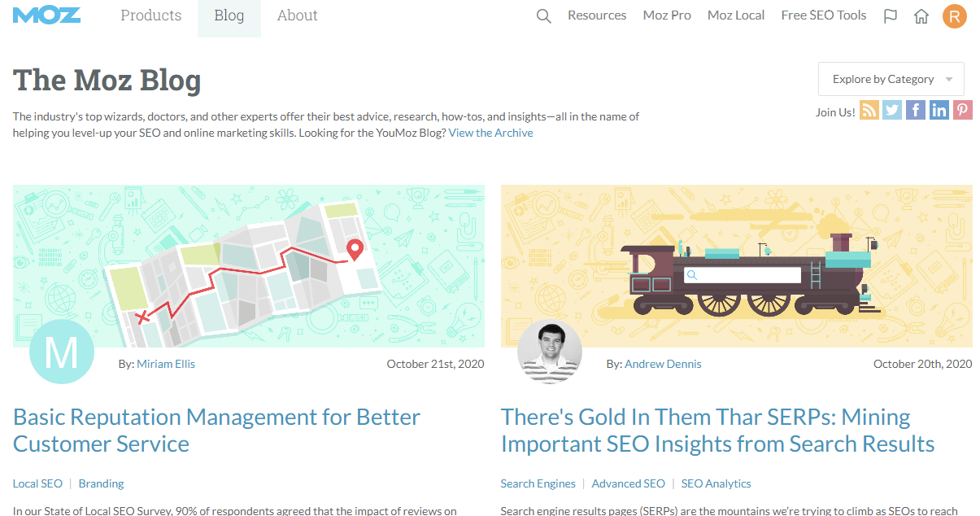This screenshot has height=516, width=980.
Task: Subscribe via the orange RSS icon
Action: [869, 109]
